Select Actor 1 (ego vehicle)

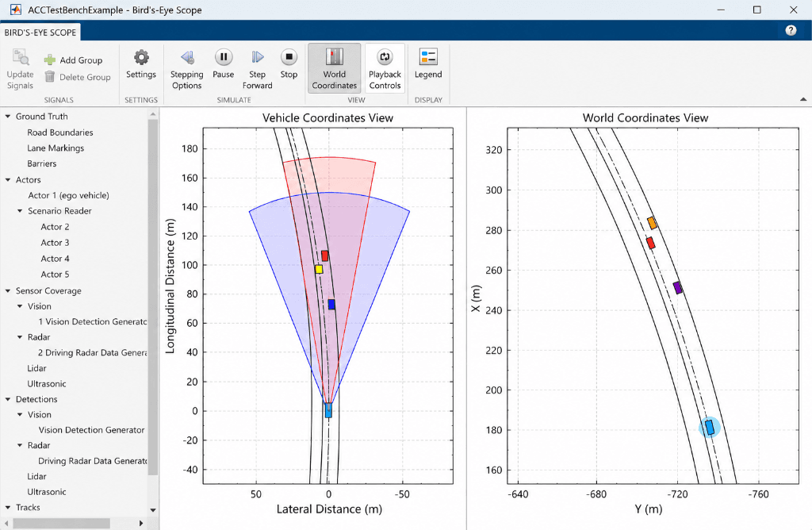[69, 195]
